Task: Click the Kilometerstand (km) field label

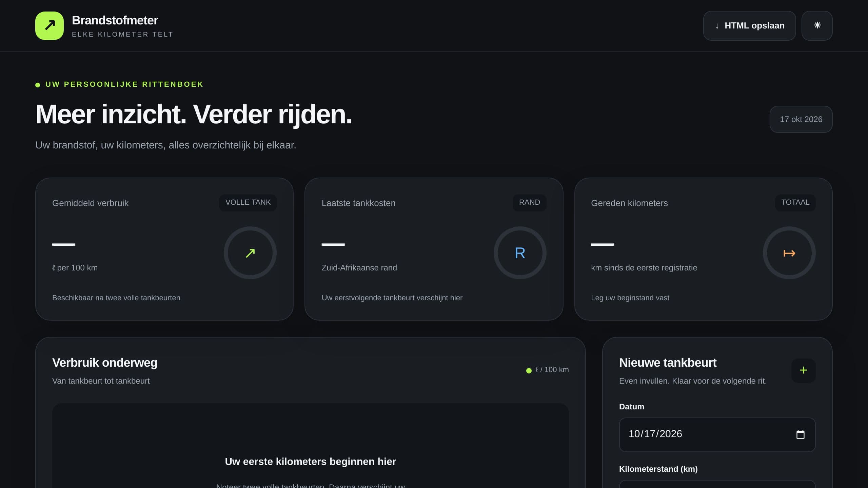Action: 658,469
